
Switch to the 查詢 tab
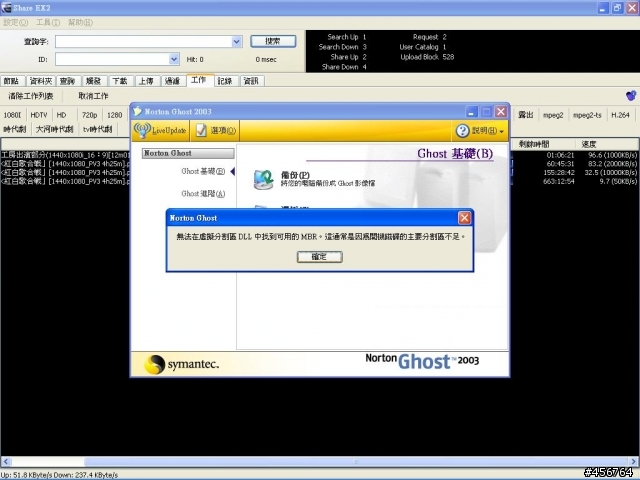tap(67, 81)
